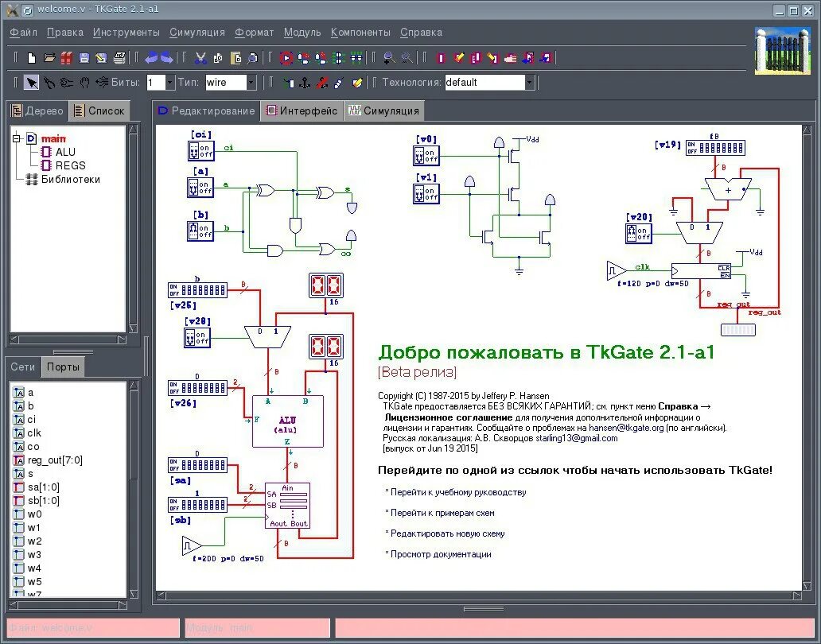The image size is (821, 644).
Task: Select the inverter bubble tool
Action: point(67,82)
